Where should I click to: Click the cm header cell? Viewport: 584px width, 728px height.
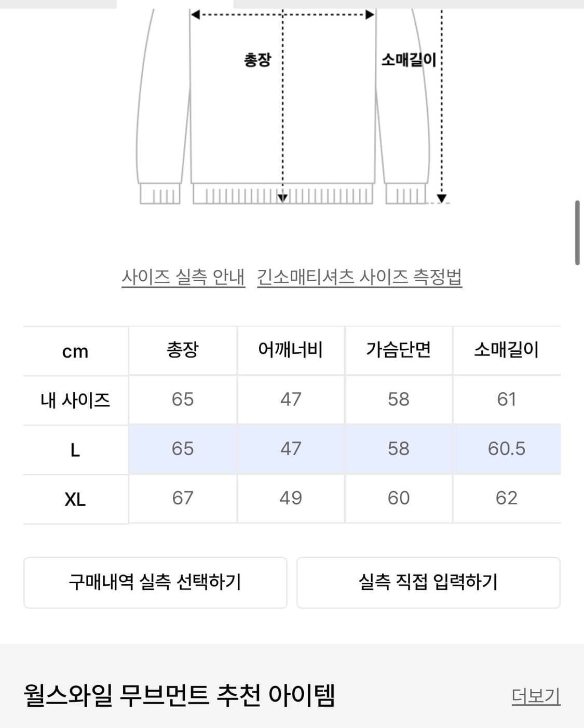(x=75, y=351)
